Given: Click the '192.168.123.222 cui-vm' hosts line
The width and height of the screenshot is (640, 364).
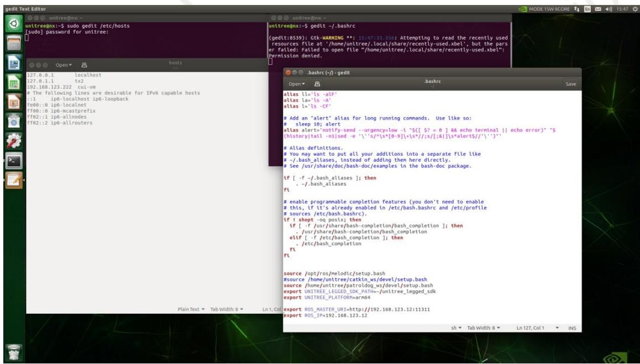Looking at the screenshot, I should pos(61,87).
